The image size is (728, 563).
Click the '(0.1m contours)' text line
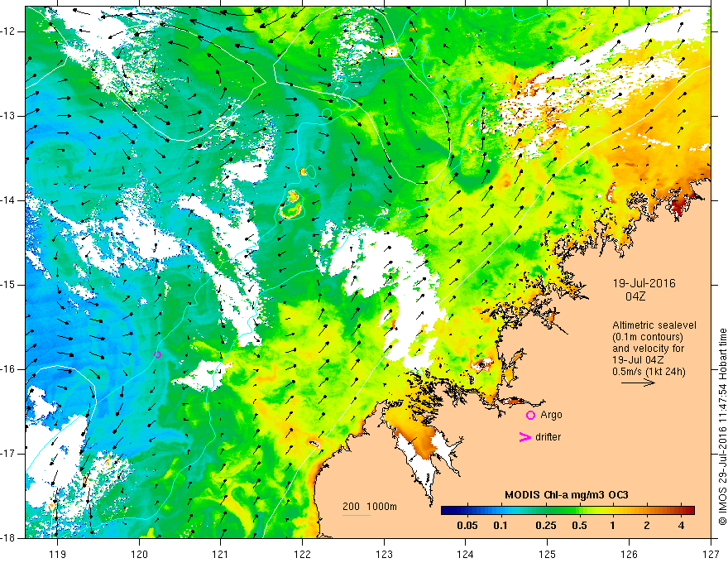pyautogui.click(x=648, y=337)
